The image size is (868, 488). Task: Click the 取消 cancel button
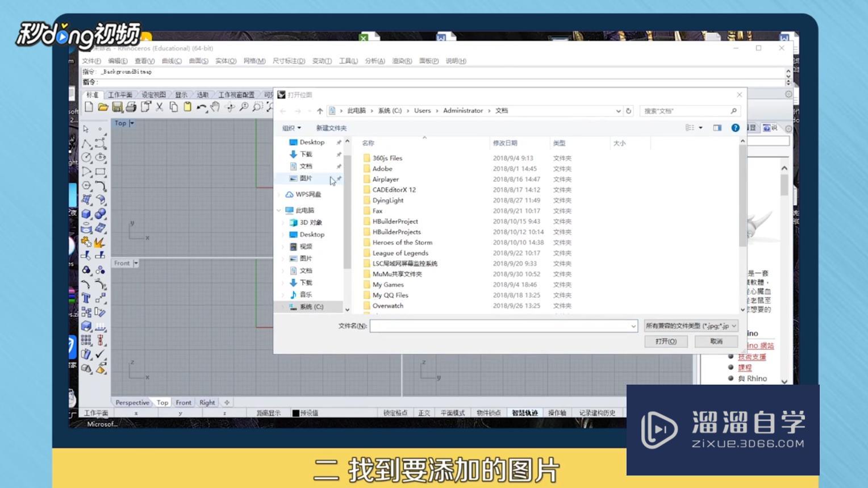(x=716, y=341)
